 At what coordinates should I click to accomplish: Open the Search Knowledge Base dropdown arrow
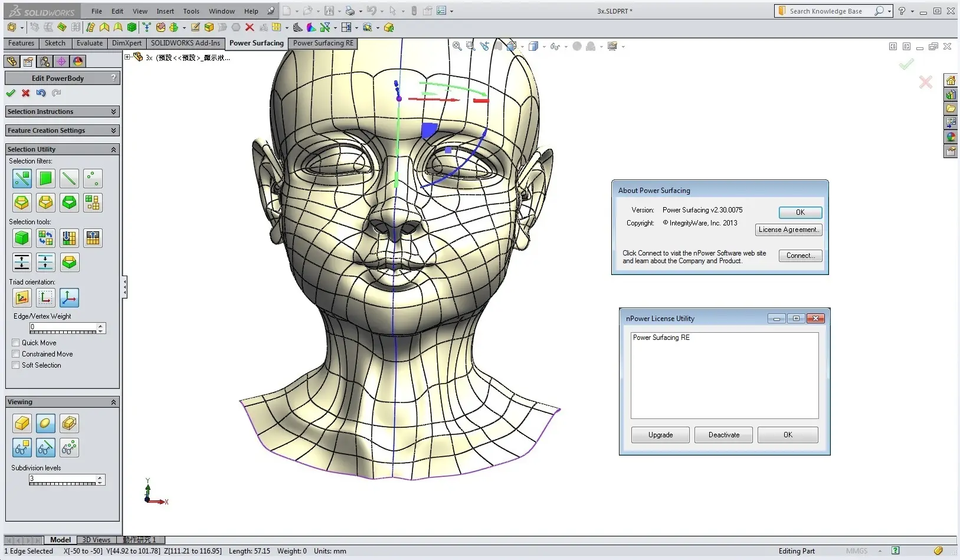click(889, 11)
